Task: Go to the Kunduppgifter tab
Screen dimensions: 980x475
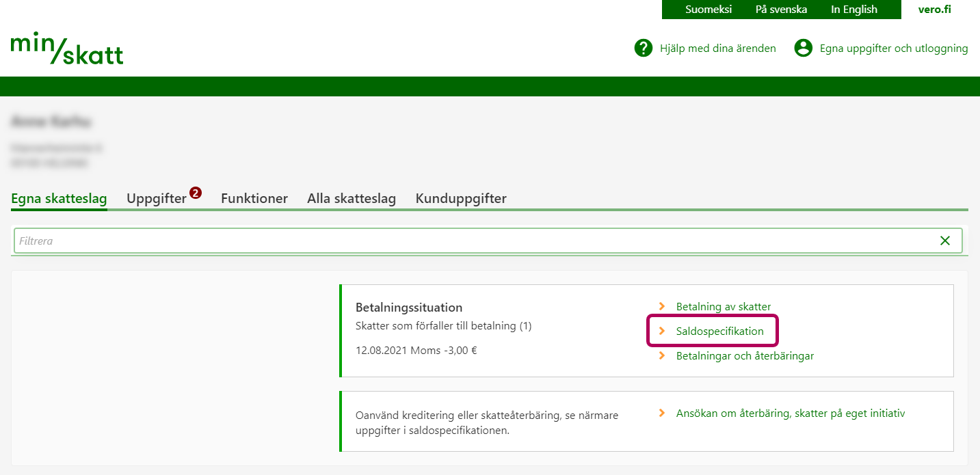Action: coord(461,199)
